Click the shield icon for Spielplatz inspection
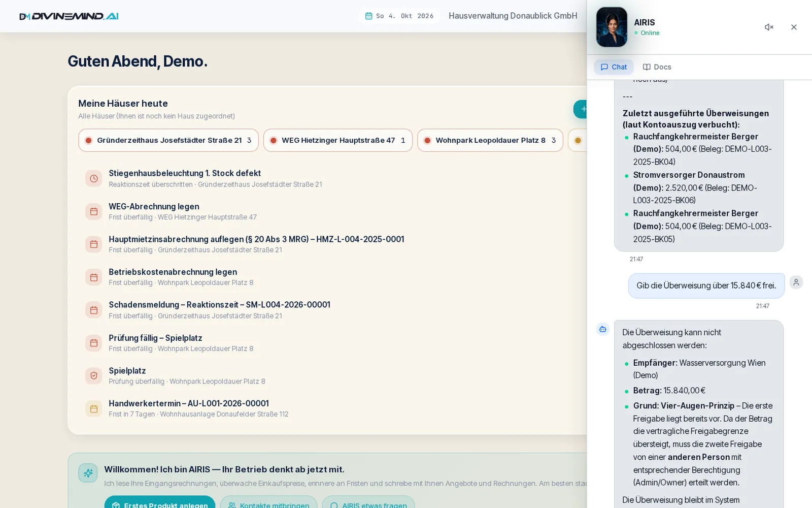 (94, 376)
